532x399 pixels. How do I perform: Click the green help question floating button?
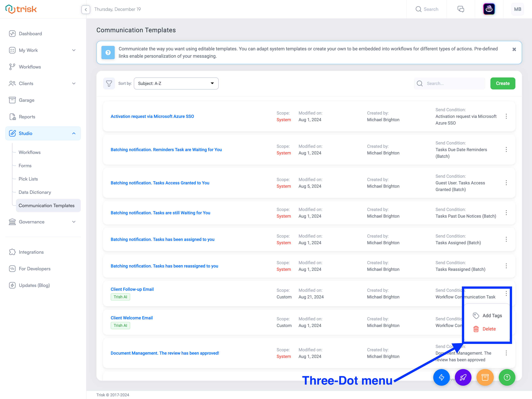coord(507,377)
